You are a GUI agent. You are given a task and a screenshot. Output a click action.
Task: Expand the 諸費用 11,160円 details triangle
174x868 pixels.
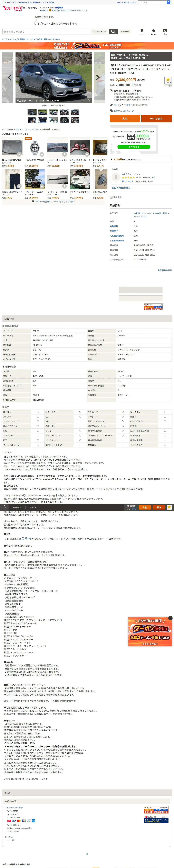pos(111,91)
